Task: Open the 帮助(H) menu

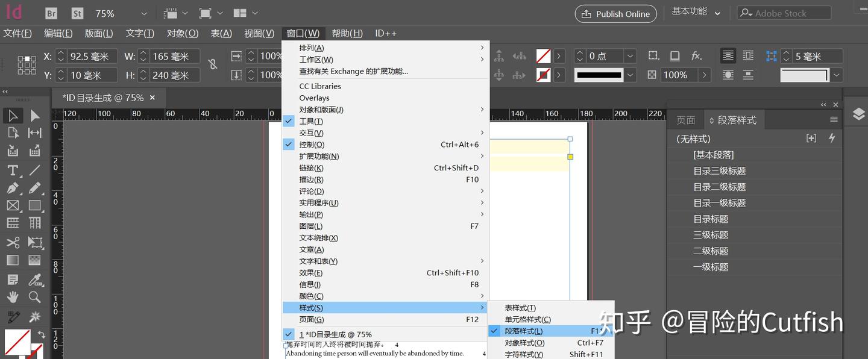Action: (x=347, y=33)
